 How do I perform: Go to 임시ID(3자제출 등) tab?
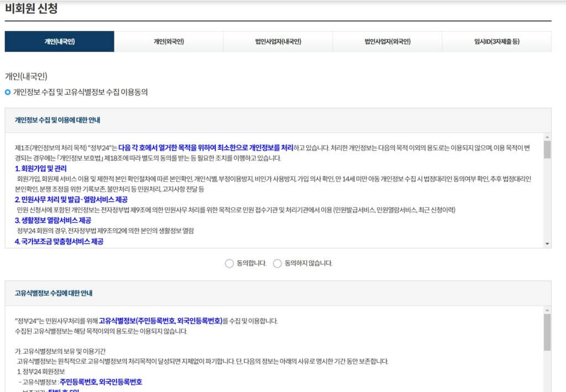click(497, 41)
